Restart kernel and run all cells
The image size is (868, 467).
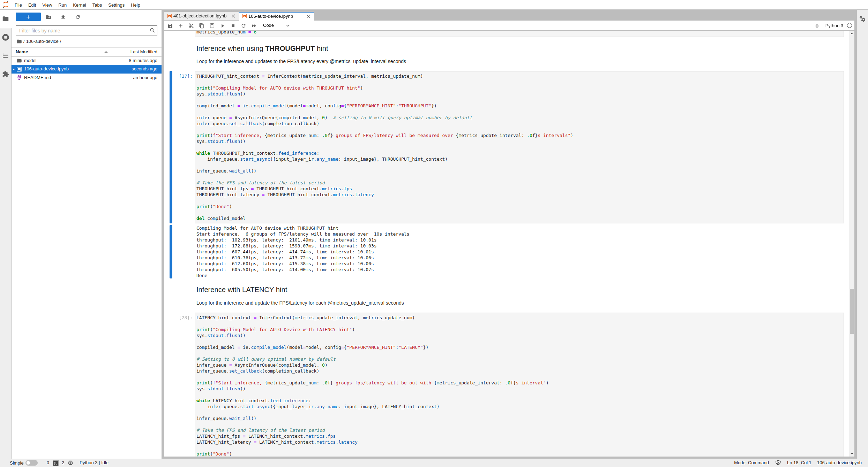click(x=254, y=26)
